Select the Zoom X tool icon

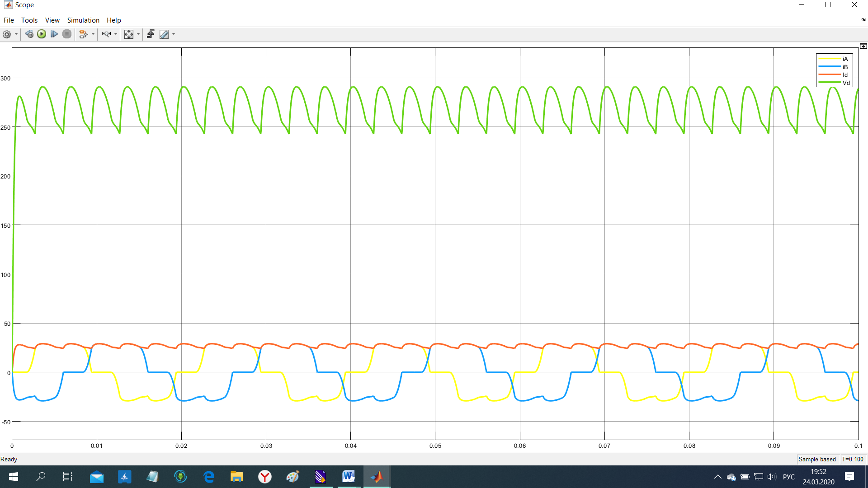click(x=106, y=34)
